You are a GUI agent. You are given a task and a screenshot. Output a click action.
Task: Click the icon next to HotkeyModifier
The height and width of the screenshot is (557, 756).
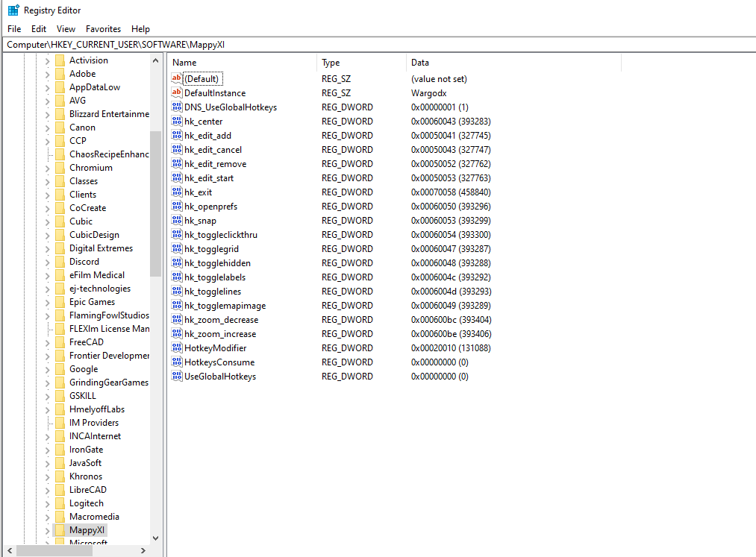177,347
